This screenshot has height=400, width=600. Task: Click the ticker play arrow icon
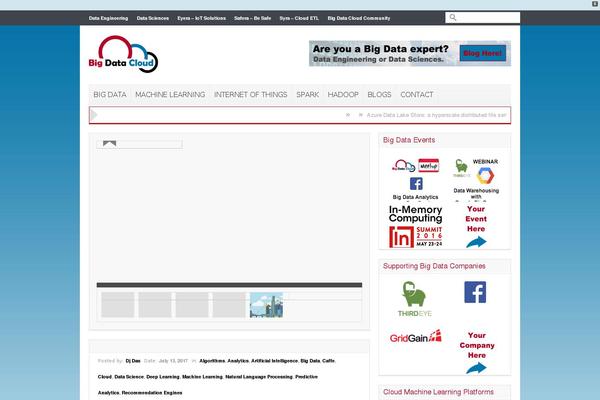[x=94, y=115]
